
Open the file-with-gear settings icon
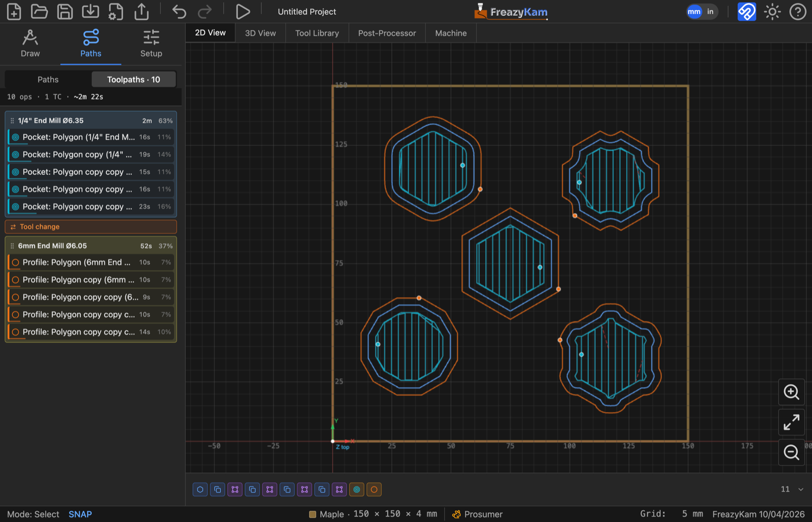pos(116,11)
